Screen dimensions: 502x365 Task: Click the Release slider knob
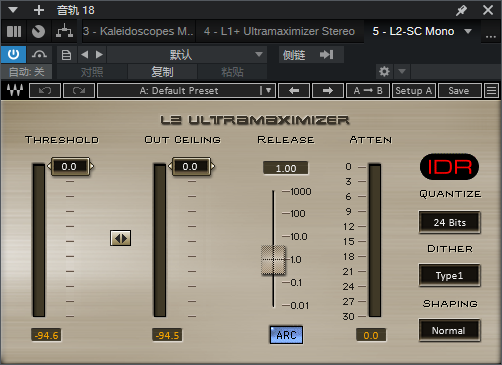point(273,260)
